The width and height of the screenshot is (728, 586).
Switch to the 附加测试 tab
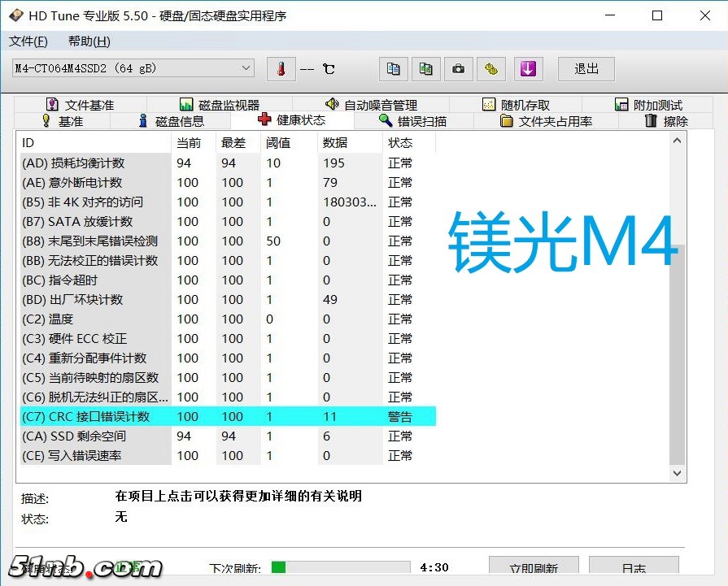tap(648, 105)
